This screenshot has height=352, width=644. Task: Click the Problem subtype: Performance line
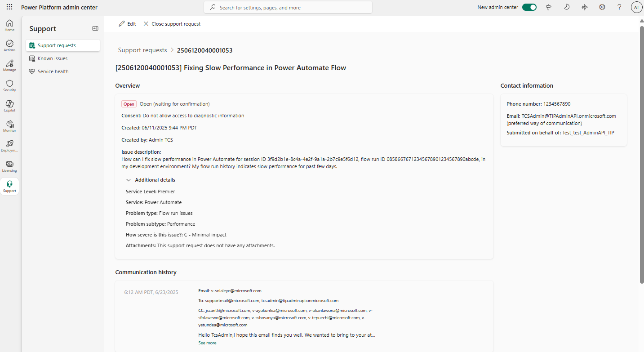160,224
